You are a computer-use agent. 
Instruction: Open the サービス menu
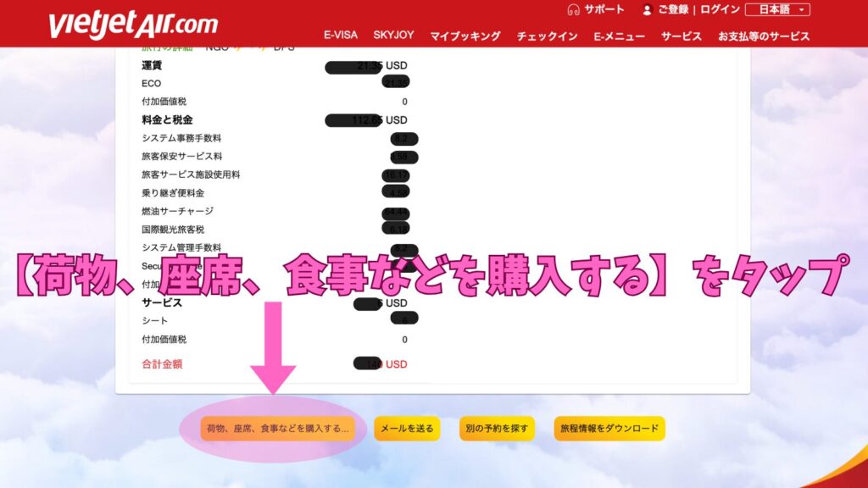click(x=682, y=36)
